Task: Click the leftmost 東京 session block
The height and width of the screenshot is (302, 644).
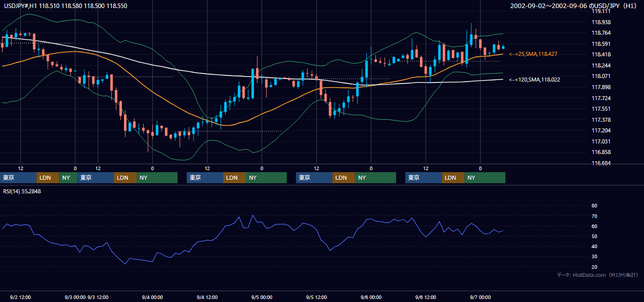Action: point(19,178)
